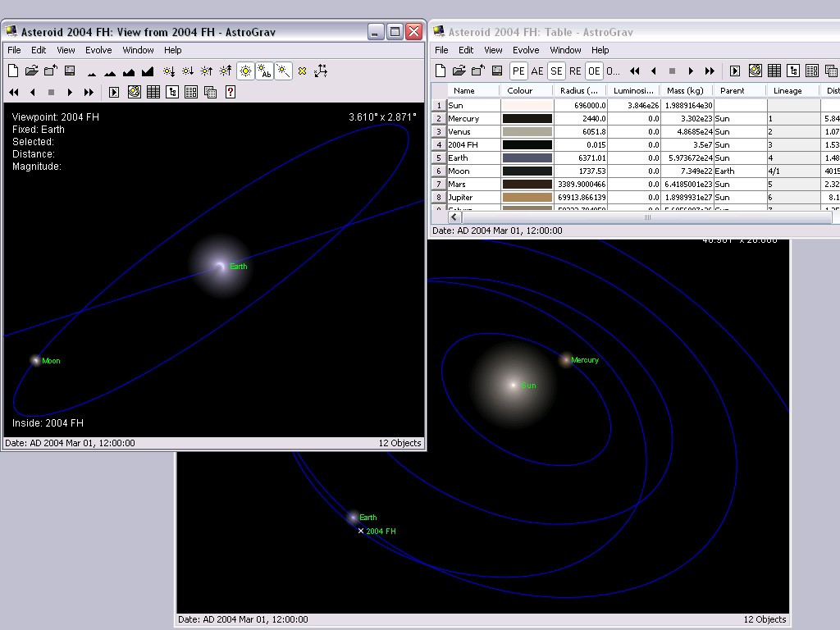Open table window icon in View toolbar
Image resolution: width=840 pixels, height=630 pixels.
pos(153,92)
